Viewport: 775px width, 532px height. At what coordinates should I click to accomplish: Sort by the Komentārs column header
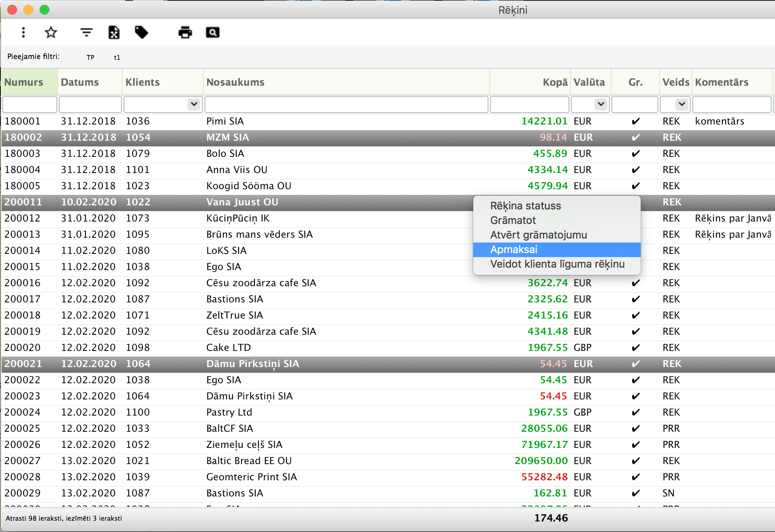[732, 82]
